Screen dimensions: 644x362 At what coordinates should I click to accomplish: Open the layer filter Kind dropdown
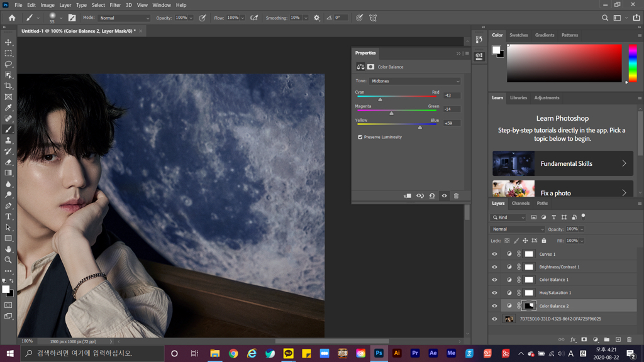pyautogui.click(x=508, y=217)
